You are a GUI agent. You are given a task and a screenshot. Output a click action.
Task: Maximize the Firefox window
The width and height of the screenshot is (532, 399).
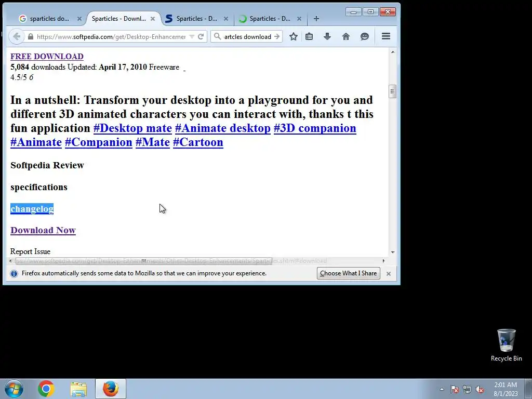(x=370, y=12)
